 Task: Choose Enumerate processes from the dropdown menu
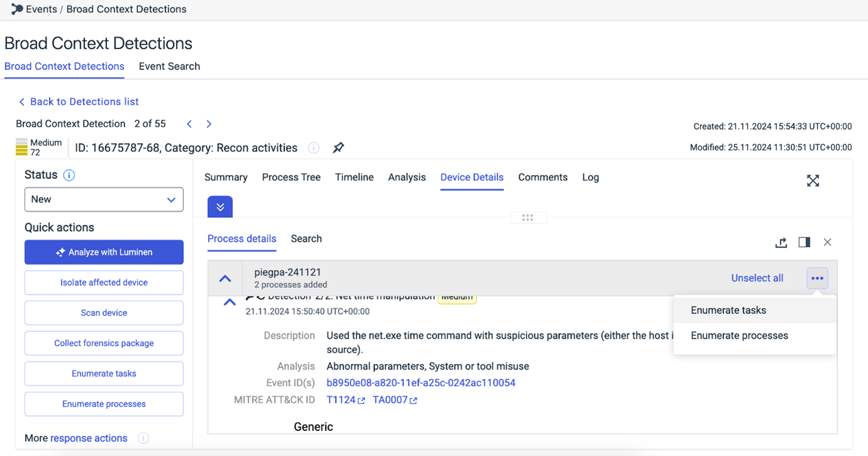point(755,336)
